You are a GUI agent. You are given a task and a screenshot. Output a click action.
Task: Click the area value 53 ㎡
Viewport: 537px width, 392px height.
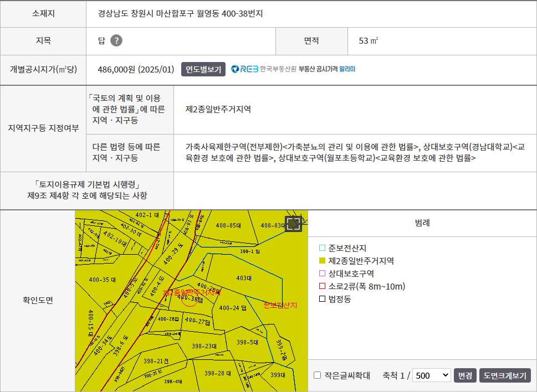368,41
